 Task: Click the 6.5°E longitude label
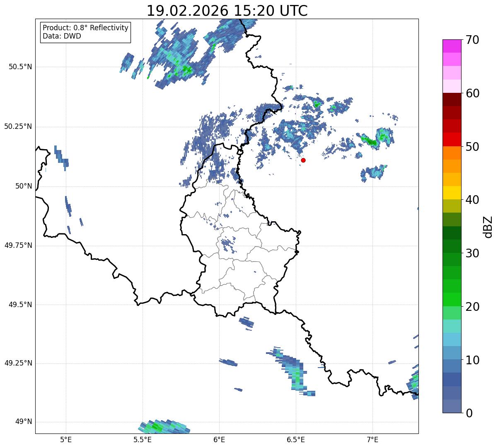296,439
